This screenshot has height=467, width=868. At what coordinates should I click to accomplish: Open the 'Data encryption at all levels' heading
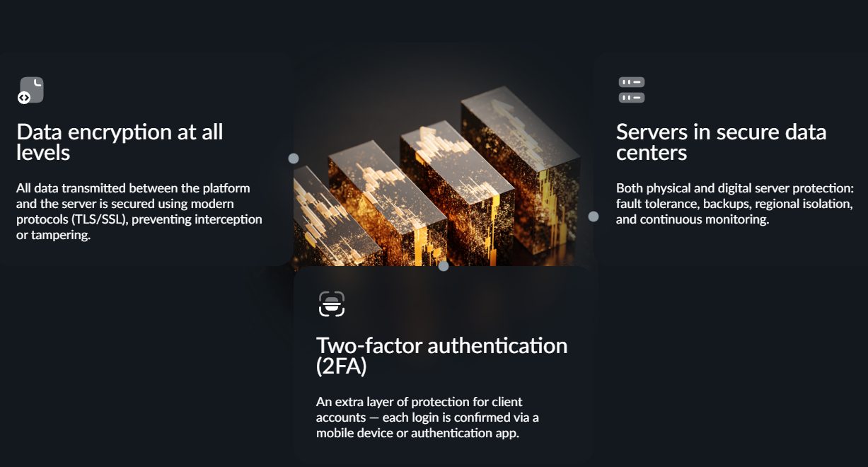click(120, 142)
